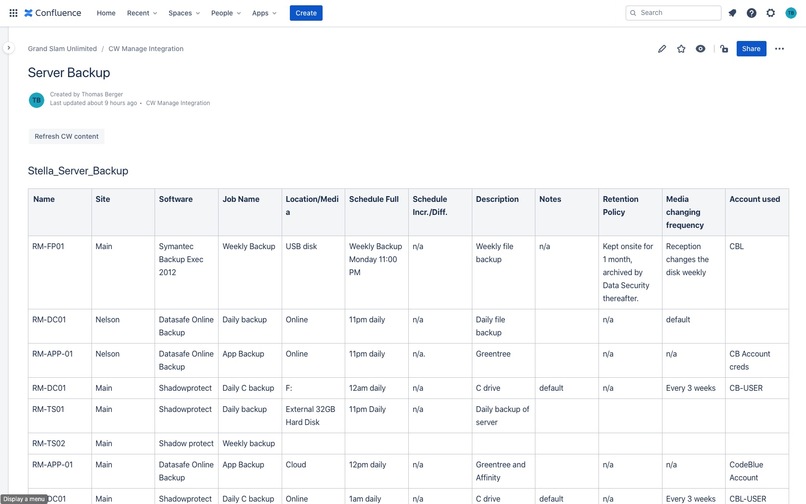Screen dimensions: 806x504
Task: Click the RM-FP01 cell
Action: [x=60, y=273]
